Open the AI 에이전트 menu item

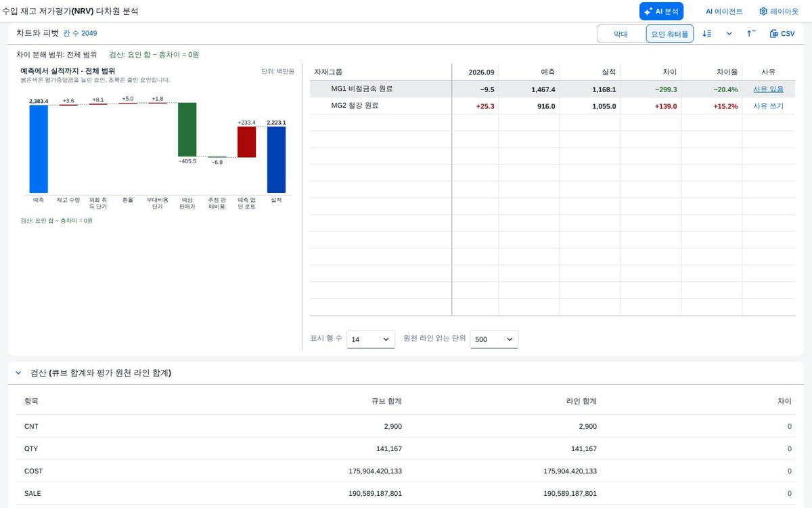pyautogui.click(x=724, y=12)
